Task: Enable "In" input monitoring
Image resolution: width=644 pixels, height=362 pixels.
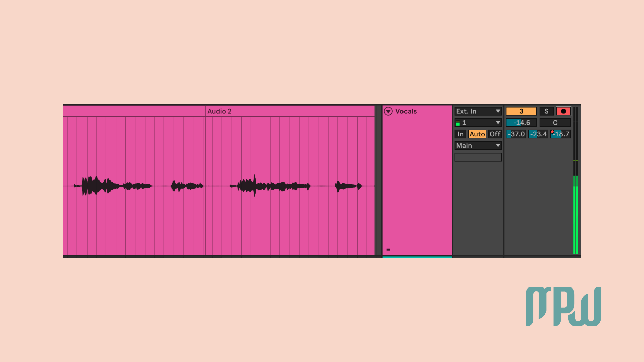Action: pyautogui.click(x=461, y=134)
